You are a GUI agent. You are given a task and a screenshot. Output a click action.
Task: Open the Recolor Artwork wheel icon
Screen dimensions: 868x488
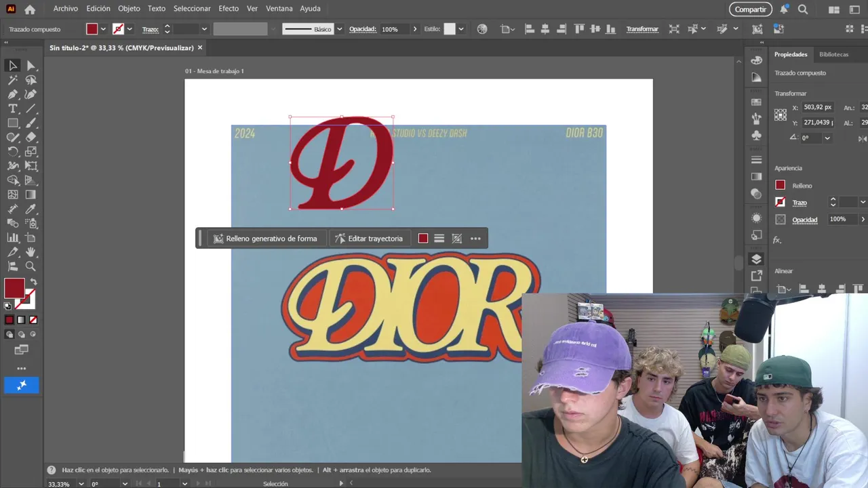482,29
